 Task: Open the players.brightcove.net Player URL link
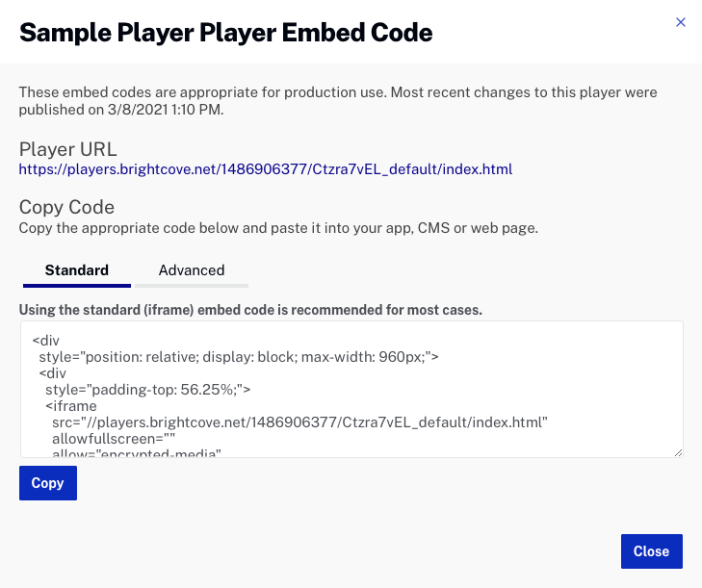[x=266, y=169]
